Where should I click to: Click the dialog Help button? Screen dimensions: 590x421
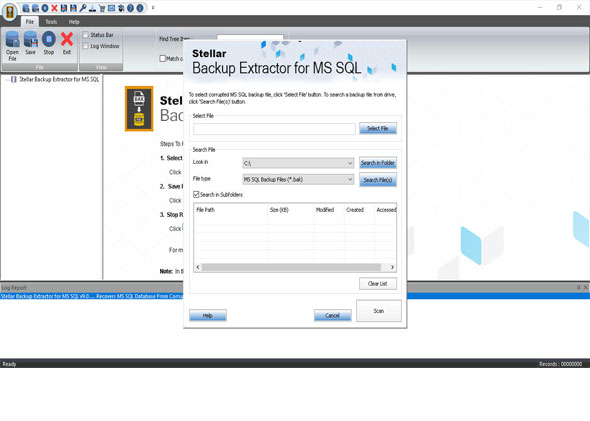coord(208,315)
